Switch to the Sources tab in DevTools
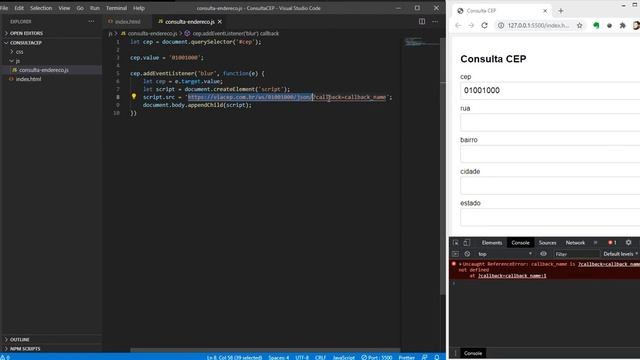Screen dimensions: 640x360 point(547,243)
